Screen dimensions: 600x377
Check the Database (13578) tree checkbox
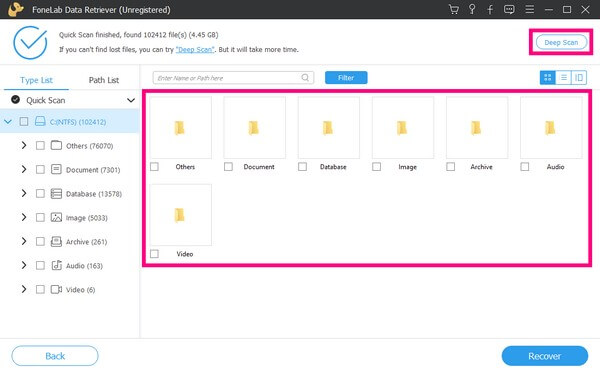point(40,193)
